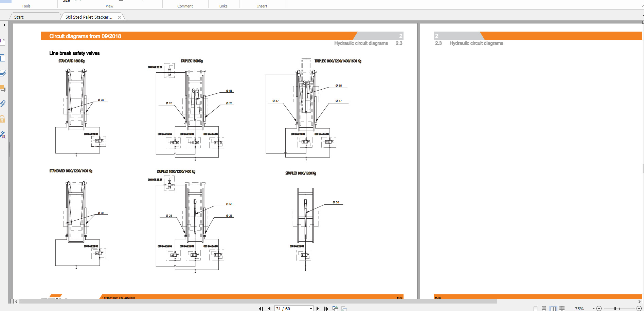
Task: Go to the first page
Action: [x=261, y=309]
